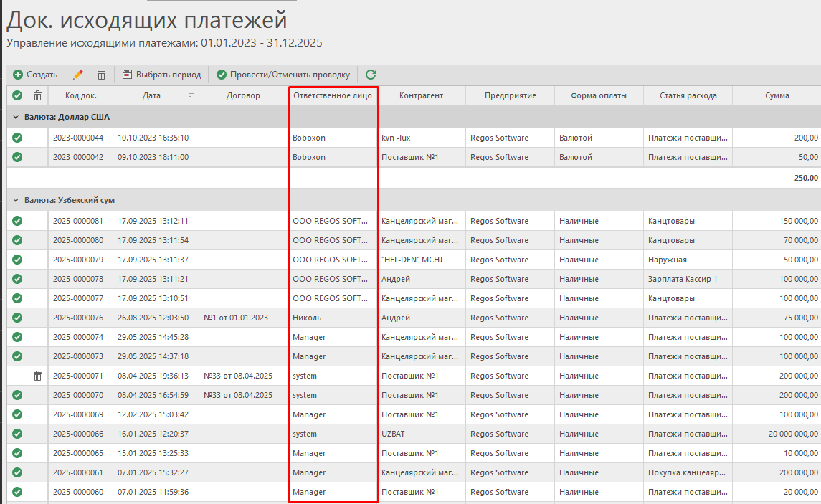Click the trash bin column header icon
Viewport: 821px width, 504px height.
38,95
